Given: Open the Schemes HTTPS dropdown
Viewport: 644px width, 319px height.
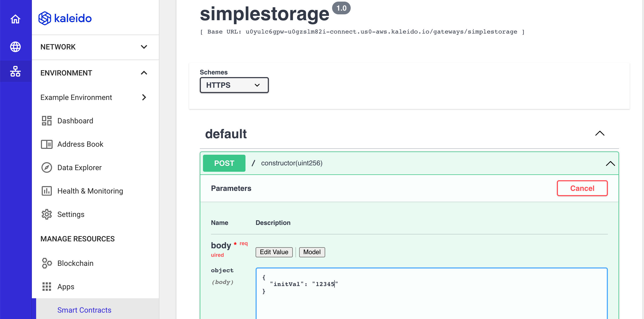Looking at the screenshot, I should [233, 85].
